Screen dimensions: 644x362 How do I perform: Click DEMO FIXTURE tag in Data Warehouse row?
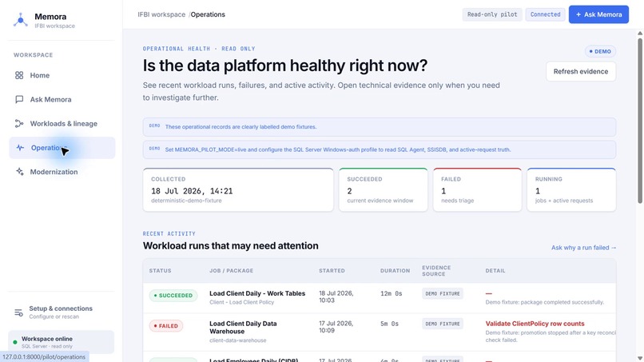[x=443, y=324]
